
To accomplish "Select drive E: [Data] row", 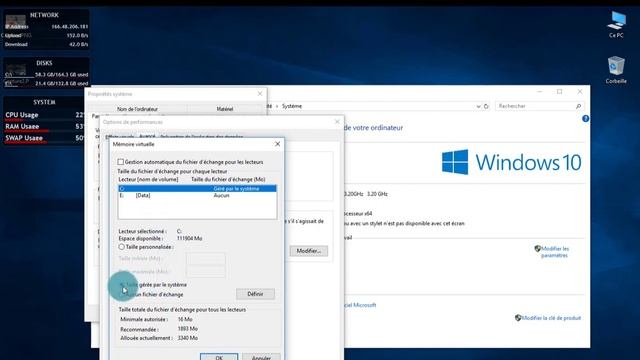I will pos(197,196).
